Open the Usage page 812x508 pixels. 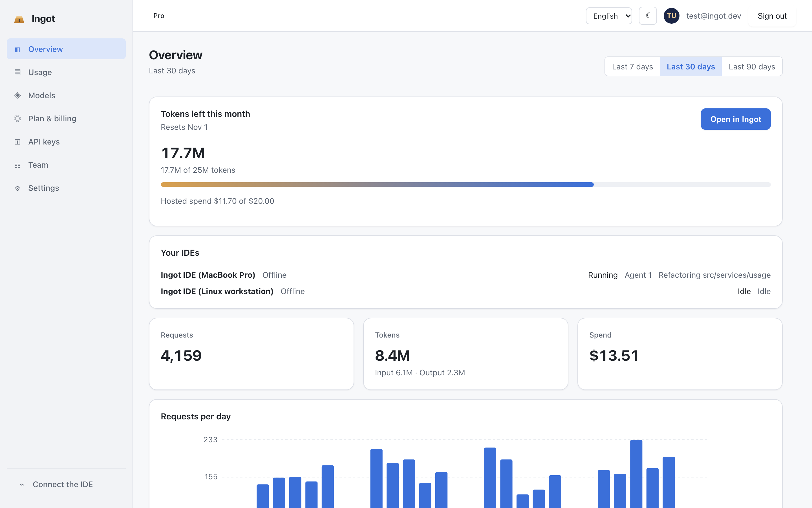click(66, 72)
